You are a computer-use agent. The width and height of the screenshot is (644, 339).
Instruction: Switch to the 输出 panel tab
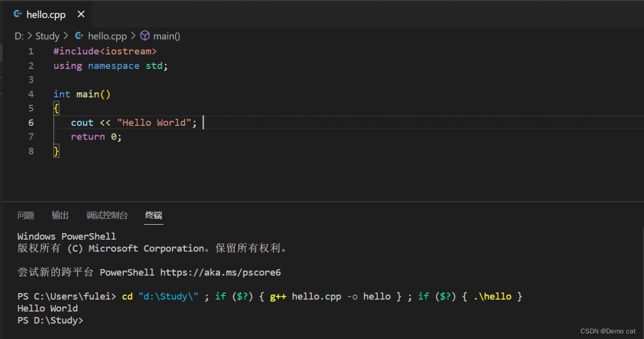point(60,216)
